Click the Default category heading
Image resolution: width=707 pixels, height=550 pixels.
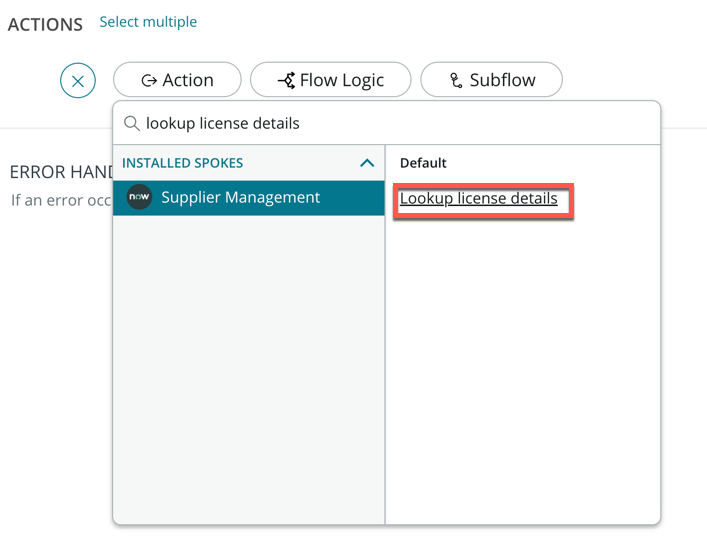[423, 163]
